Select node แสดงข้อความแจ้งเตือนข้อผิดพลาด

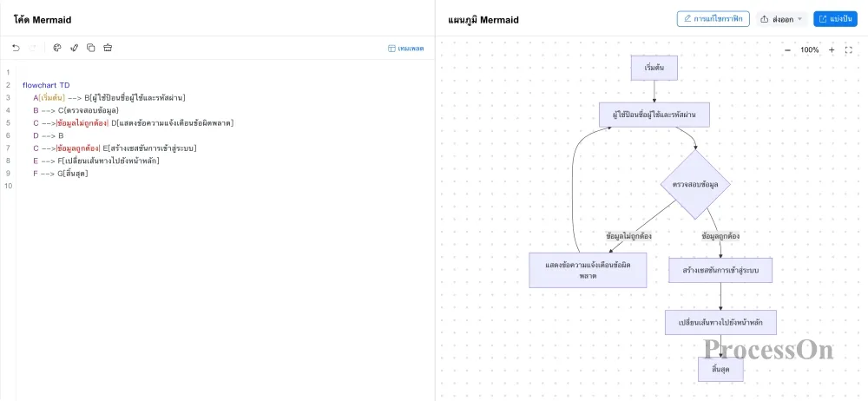[588, 270]
